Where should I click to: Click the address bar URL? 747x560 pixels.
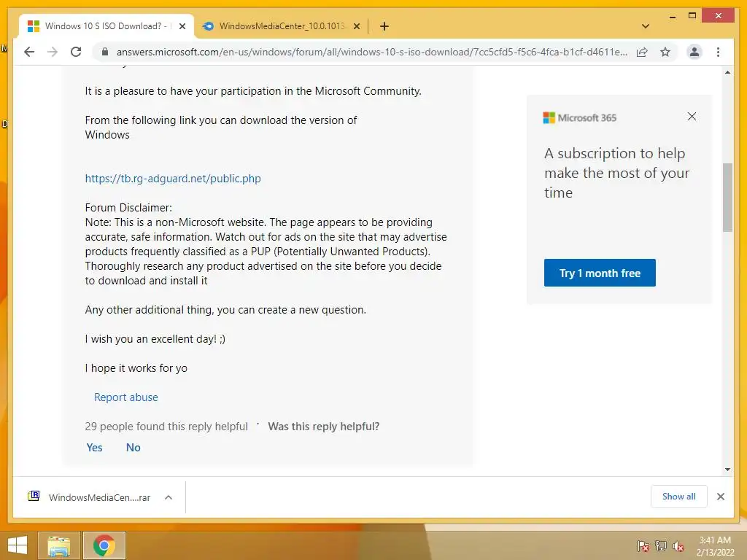coord(371,52)
